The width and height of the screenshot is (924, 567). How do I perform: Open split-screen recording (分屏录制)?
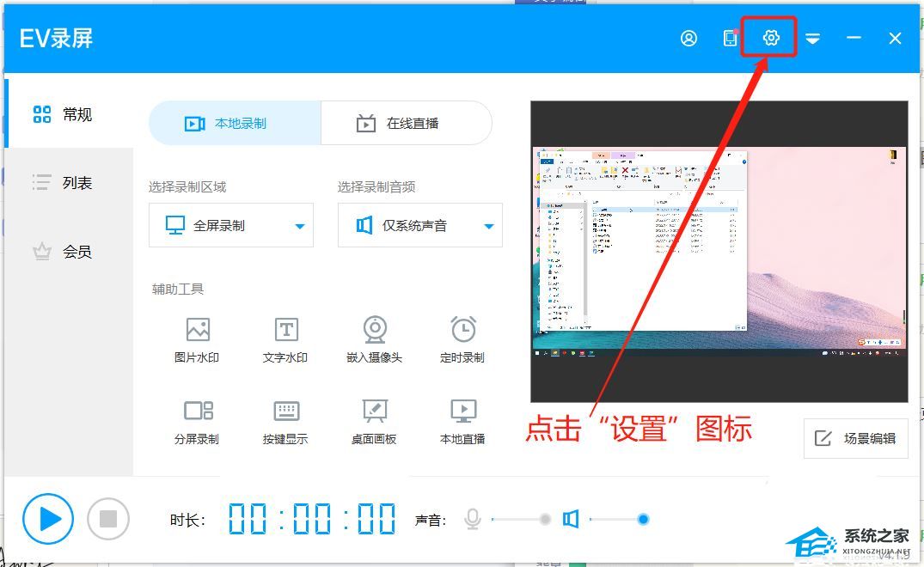(197, 422)
